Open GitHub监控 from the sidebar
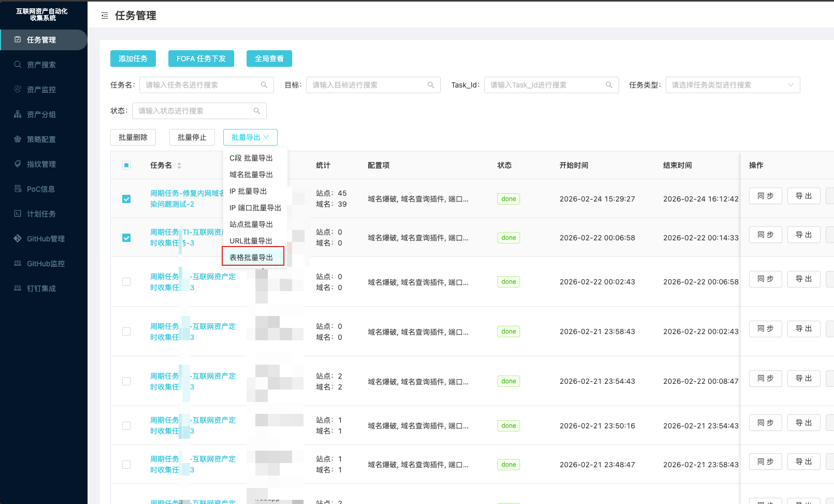The width and height of the screenshot is (834, 504). [x=44, y=264]
